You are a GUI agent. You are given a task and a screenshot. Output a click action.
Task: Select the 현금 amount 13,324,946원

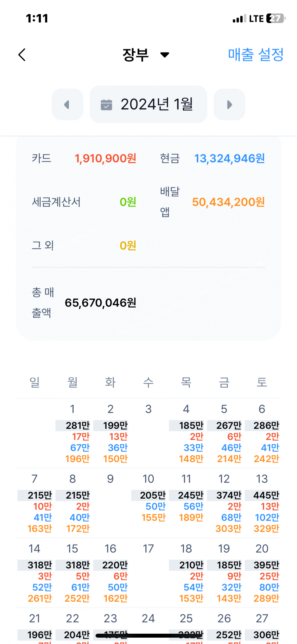229,158
